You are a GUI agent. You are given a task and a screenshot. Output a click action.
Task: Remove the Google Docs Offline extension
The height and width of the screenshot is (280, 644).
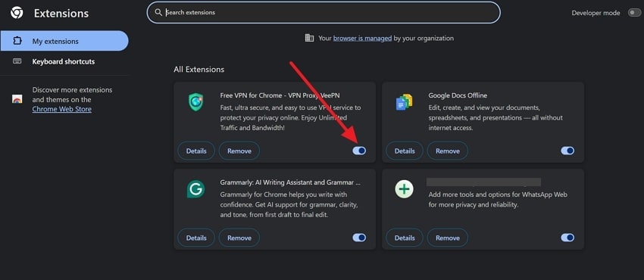tap(448, 151)
